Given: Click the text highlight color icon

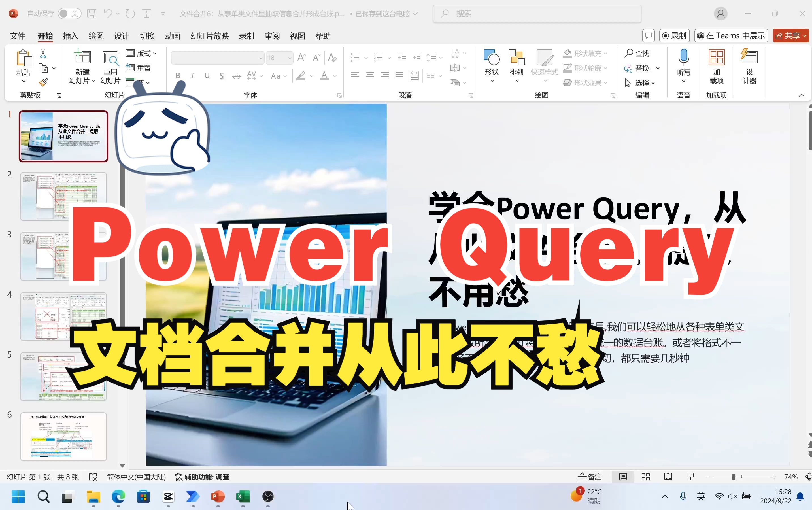Looking at the screenshot, I should (x=301, y=76).
